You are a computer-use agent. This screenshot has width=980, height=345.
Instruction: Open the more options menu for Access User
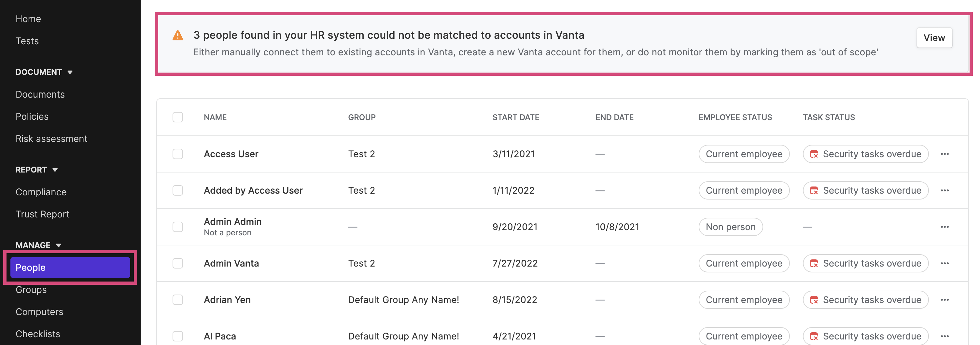[x=944, y=154]
